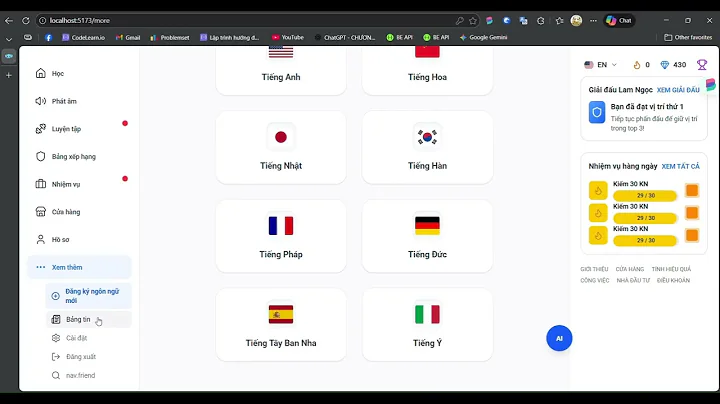Open browser more options menu
Viewport: 720px width, 404px height.
click(x=593, y=21)
